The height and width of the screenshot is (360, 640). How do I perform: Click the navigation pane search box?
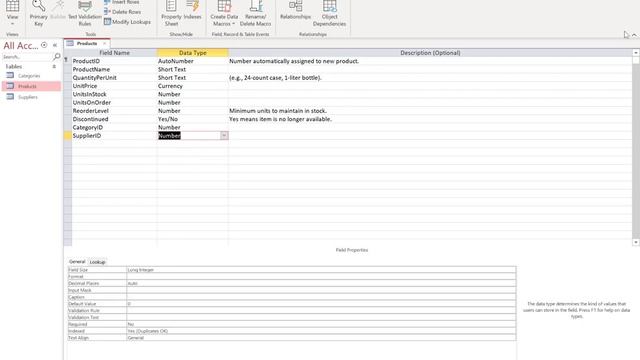(x=27, y=57)
